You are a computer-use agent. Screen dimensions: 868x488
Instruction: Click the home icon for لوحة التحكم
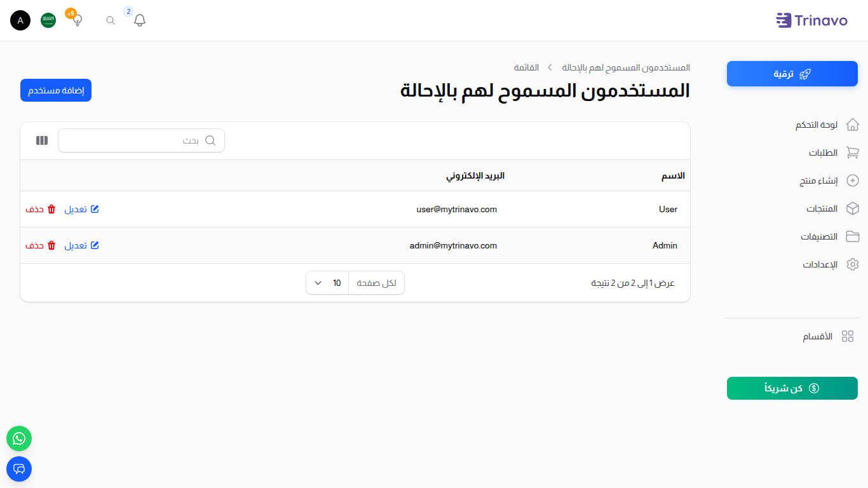853,125
